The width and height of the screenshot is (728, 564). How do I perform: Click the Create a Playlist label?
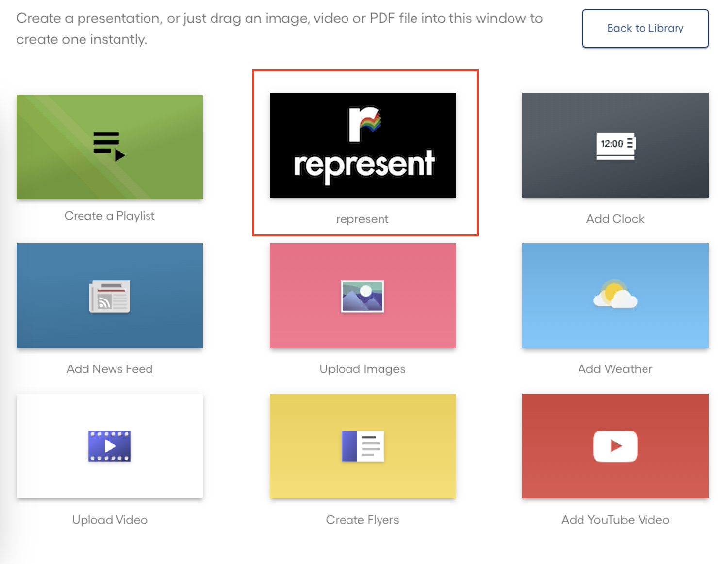[x=110, y=216]
